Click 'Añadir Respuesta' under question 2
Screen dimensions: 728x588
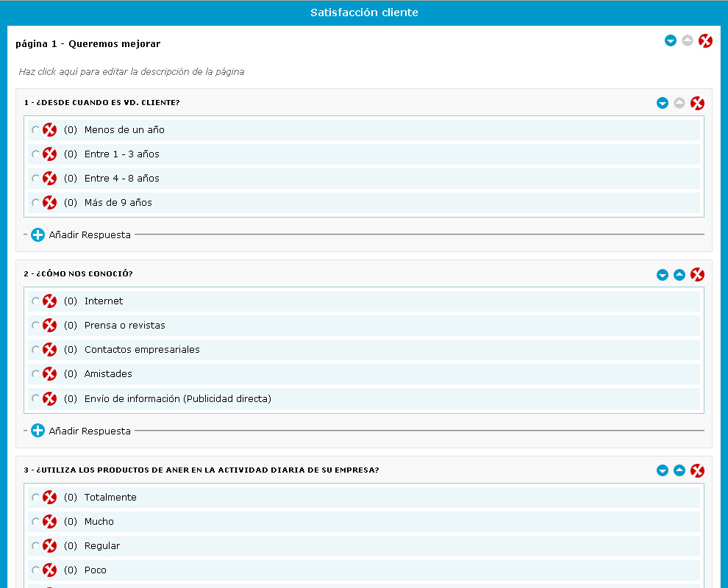90,431
